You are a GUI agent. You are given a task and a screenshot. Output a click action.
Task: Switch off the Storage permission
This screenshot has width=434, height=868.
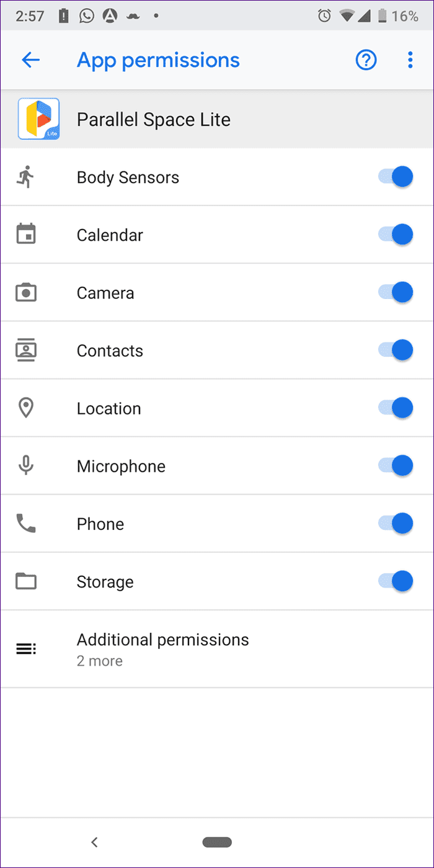click(395, 581)
